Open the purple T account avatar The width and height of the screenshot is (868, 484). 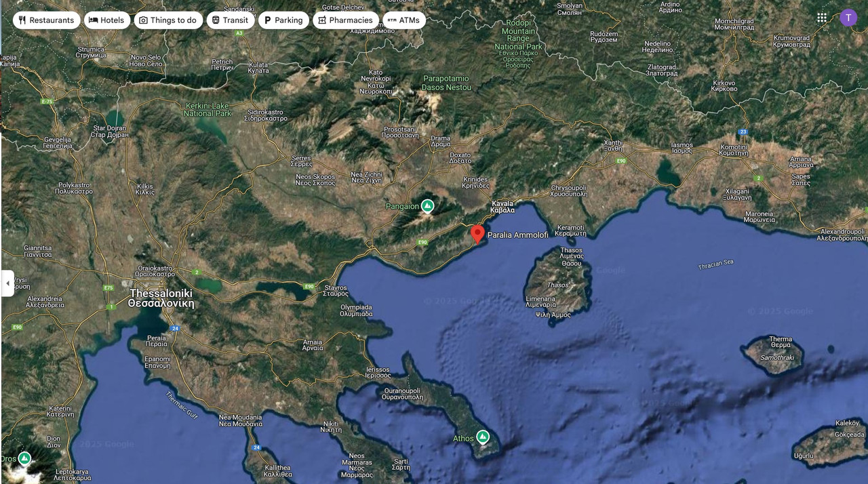point(848,18)
